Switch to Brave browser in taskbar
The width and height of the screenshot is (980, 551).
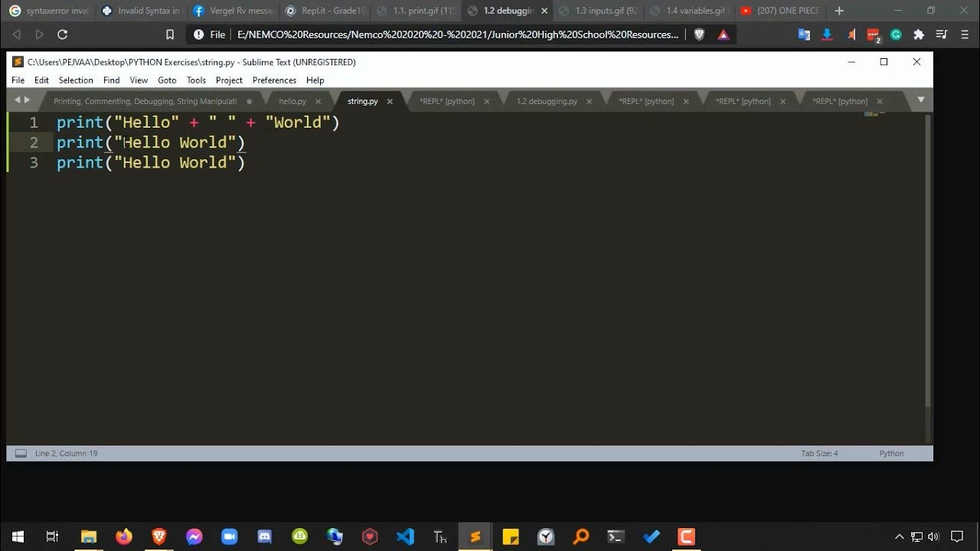(x=159, y=536)
